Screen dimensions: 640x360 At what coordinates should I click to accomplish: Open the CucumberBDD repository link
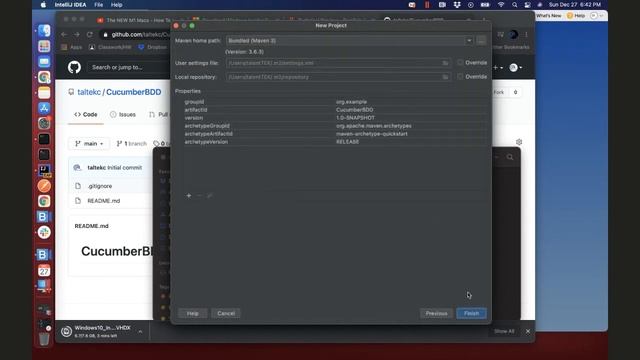point(133,92)
